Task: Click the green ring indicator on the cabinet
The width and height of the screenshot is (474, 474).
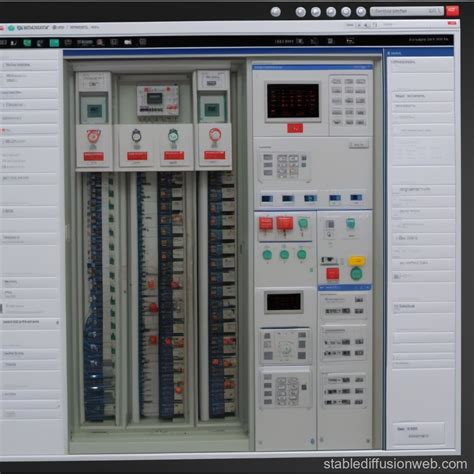Action: [173, 136]
